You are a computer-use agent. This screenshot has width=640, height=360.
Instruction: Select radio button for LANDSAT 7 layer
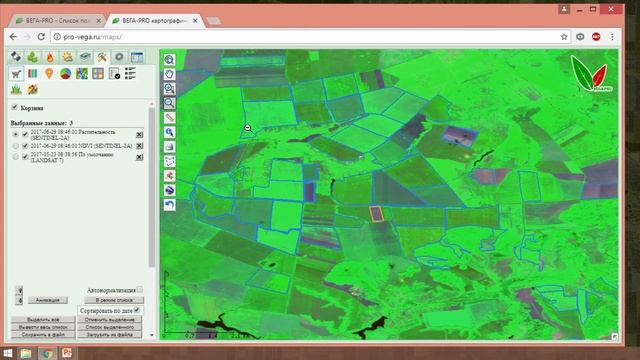point(16,157)
